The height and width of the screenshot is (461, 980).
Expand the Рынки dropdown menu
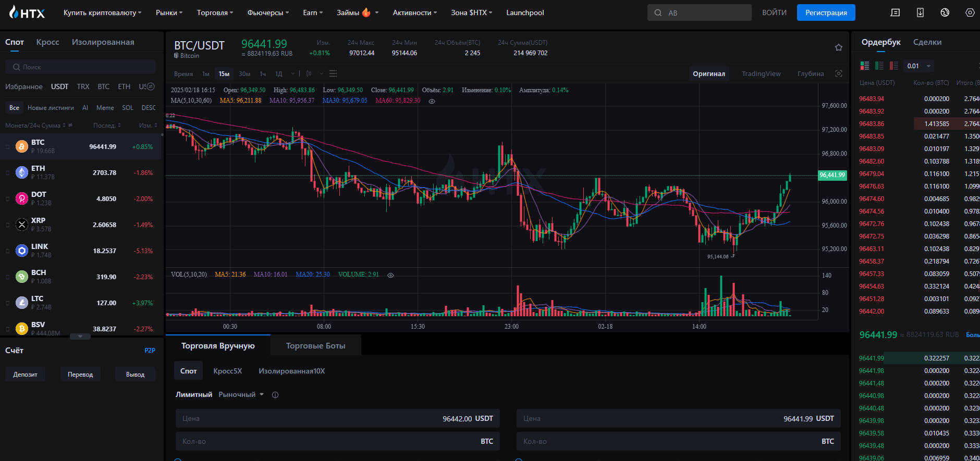pos(169,13)
